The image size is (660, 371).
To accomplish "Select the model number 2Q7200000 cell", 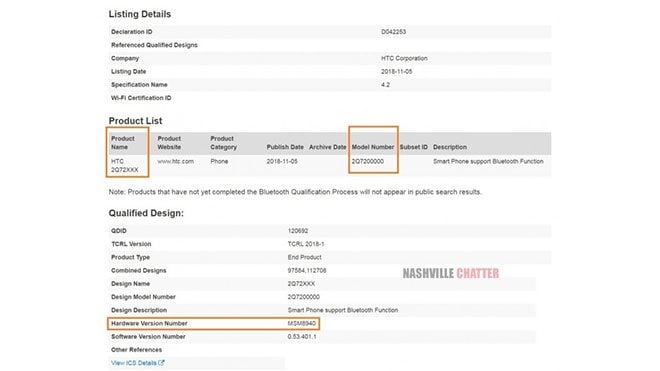I will [x=368, y=161].
